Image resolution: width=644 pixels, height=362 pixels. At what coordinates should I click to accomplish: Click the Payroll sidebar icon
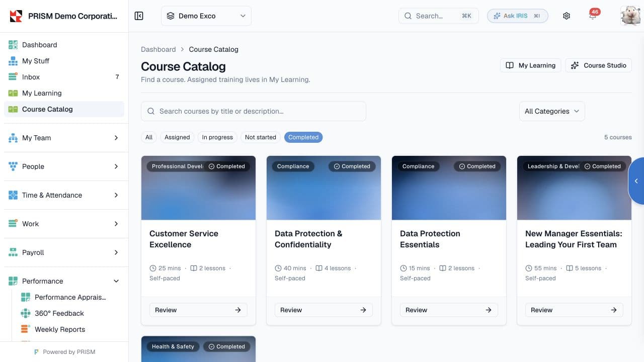13,252
